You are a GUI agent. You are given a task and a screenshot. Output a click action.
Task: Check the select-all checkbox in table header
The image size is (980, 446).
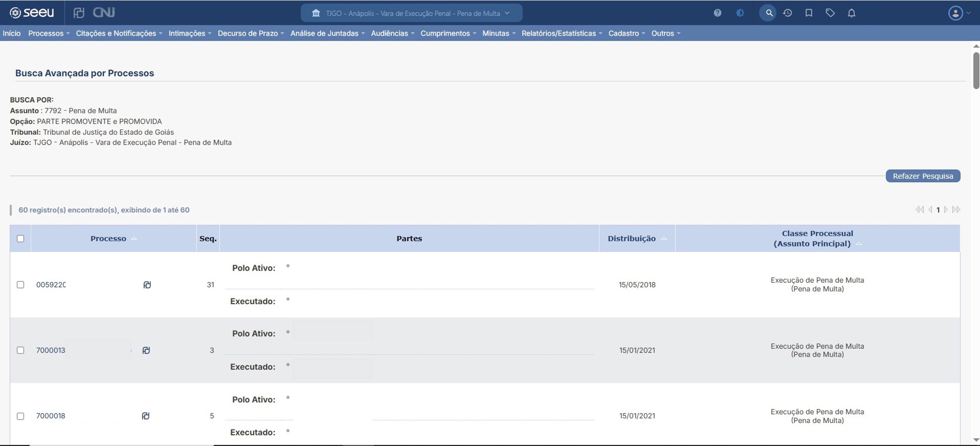point(21,239)
